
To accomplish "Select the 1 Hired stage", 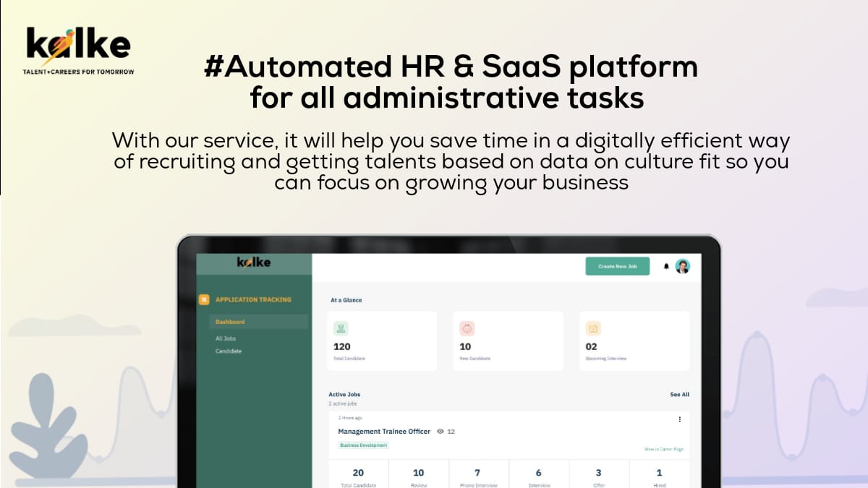I will click(659, 476).
